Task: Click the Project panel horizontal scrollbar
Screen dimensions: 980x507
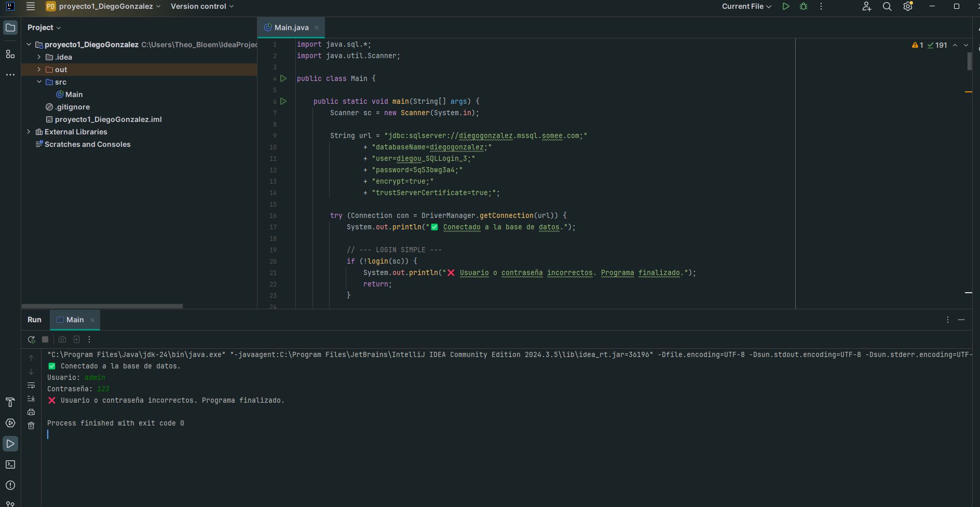Action: 102,306
